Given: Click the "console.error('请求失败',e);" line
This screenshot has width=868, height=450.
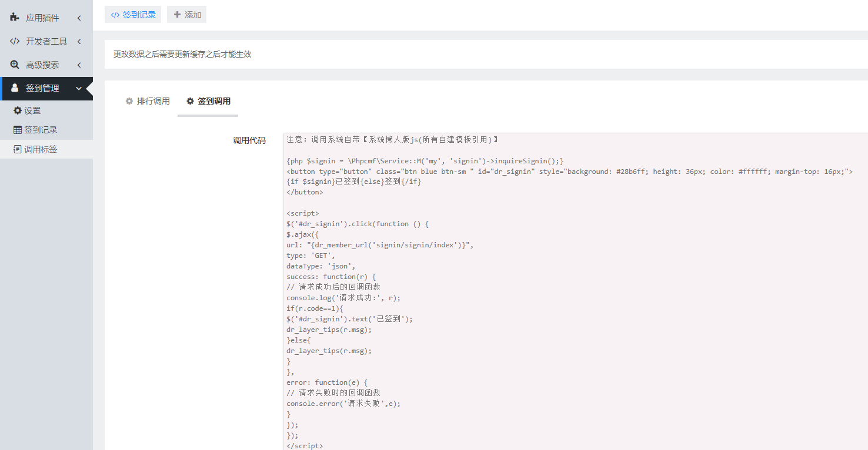Looking at the screenshot, I should (x=343, y=404).
